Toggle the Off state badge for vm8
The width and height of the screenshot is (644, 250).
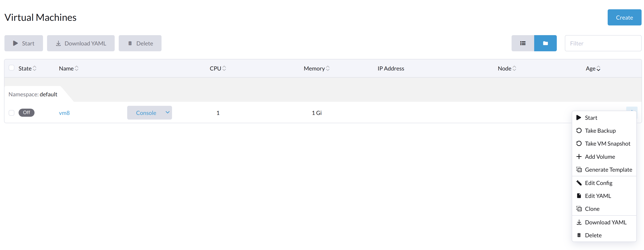[x=26, y=112]
